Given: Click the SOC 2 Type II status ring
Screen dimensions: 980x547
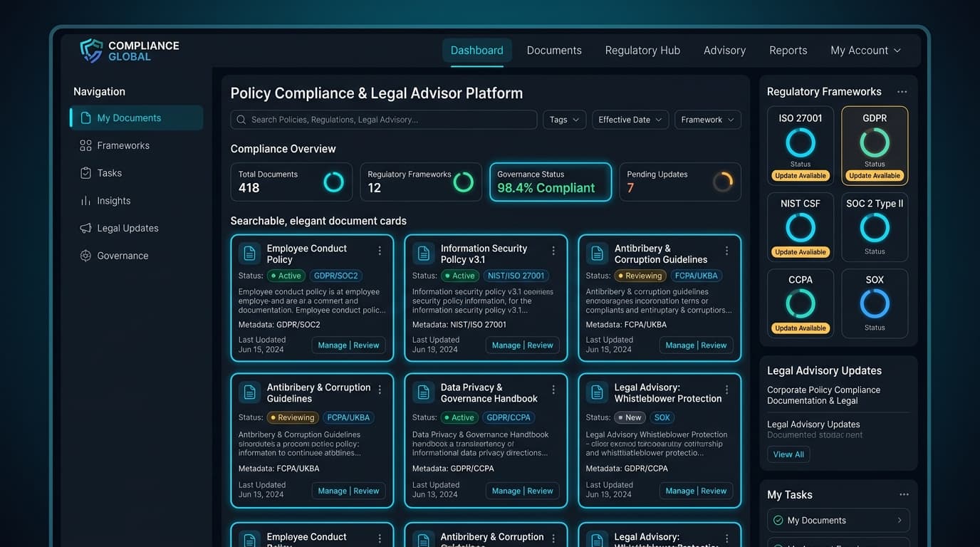Looking at the screenshot, I should pos(875,228).
